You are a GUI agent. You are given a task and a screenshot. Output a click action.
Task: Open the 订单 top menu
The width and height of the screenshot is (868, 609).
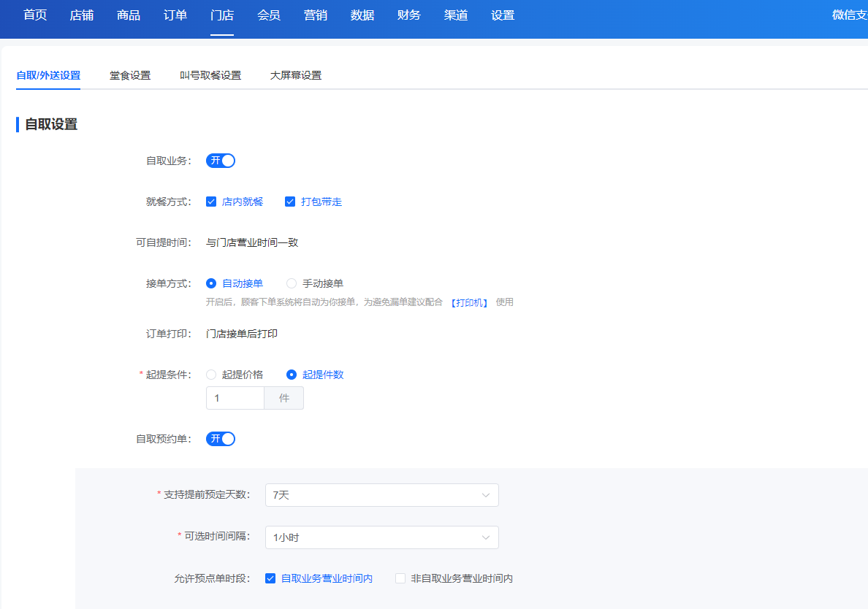(x=175, y=15)
